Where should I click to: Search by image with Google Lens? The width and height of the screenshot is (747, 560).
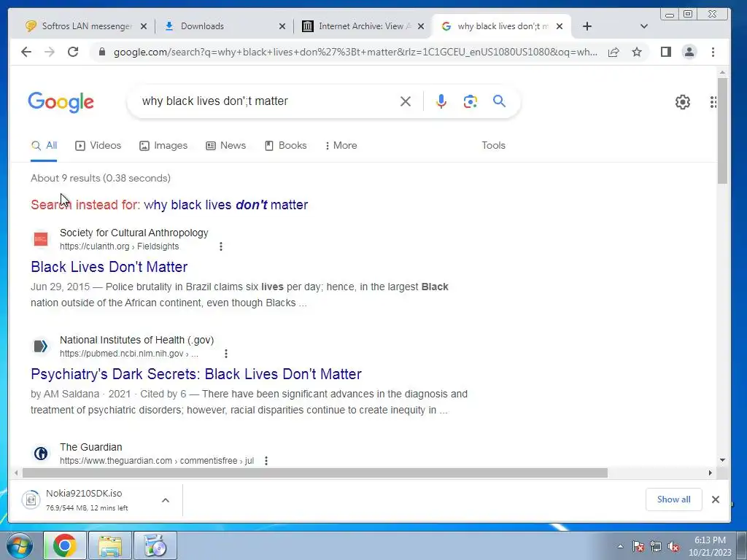coord(471,101)
